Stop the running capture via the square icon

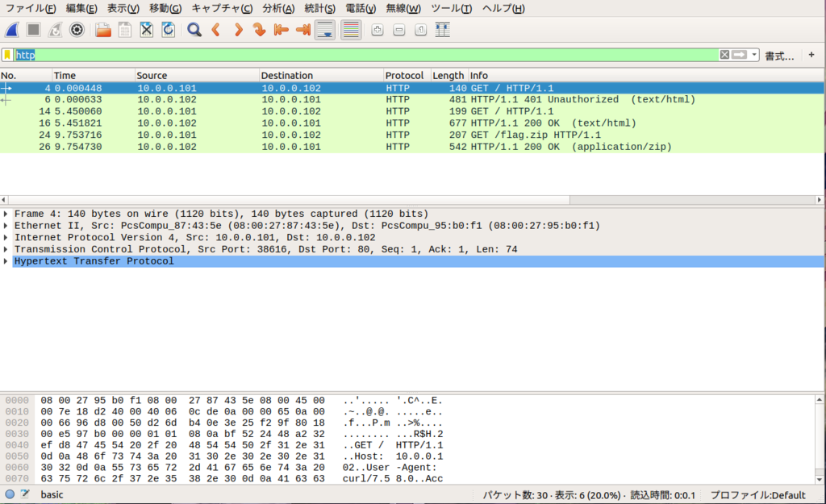pos(34,30)
